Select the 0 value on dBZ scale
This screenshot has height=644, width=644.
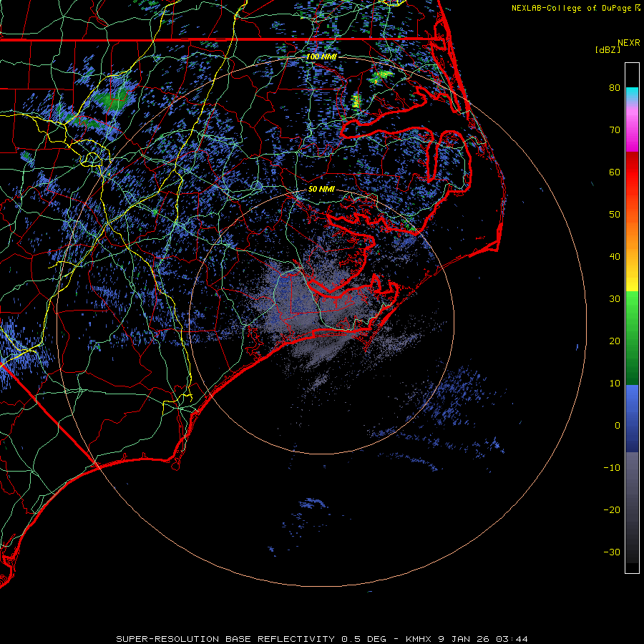coord(618,426)
